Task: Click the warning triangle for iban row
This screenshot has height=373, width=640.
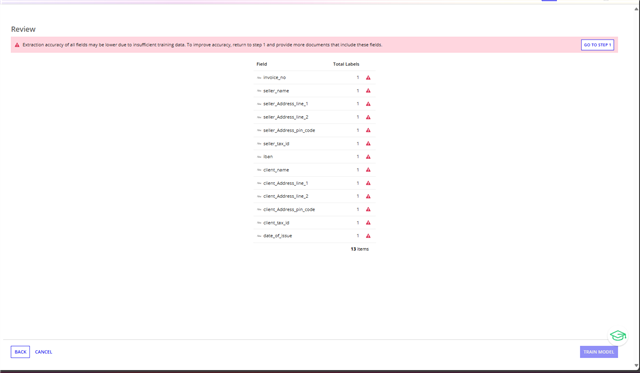Action: [x=368, y=157]
